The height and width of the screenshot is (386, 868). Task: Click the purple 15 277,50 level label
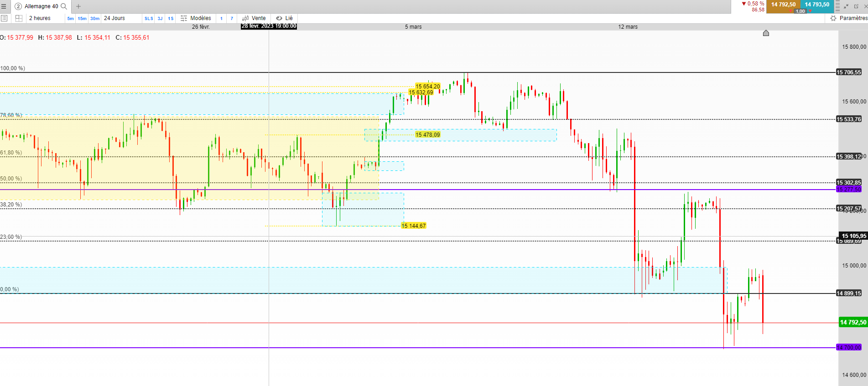coord(849,190)
